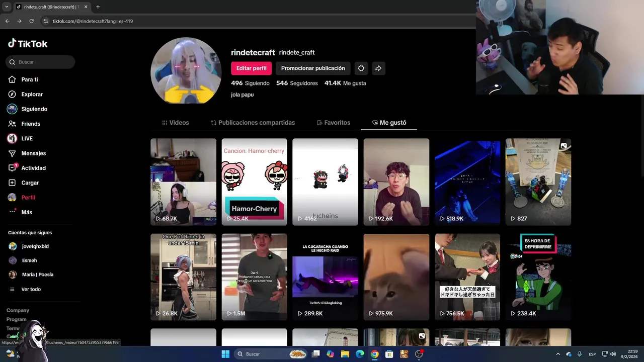Open lucheins video with 4162 views
This screenshot has width=644, height=362.
(x=325, y=182)
